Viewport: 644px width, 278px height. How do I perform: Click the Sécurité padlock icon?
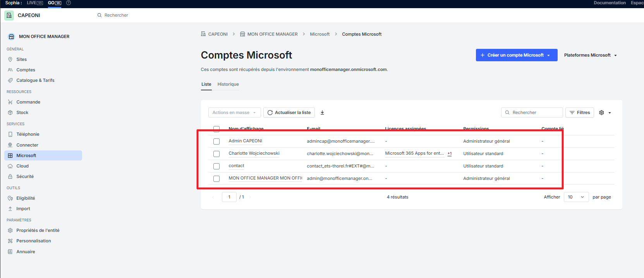(x=10, y=176)
